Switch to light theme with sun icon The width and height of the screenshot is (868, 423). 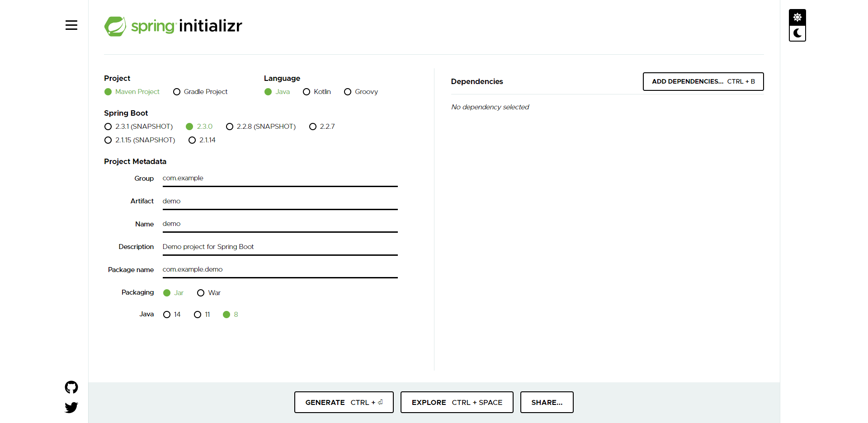[x=797, y=17]
